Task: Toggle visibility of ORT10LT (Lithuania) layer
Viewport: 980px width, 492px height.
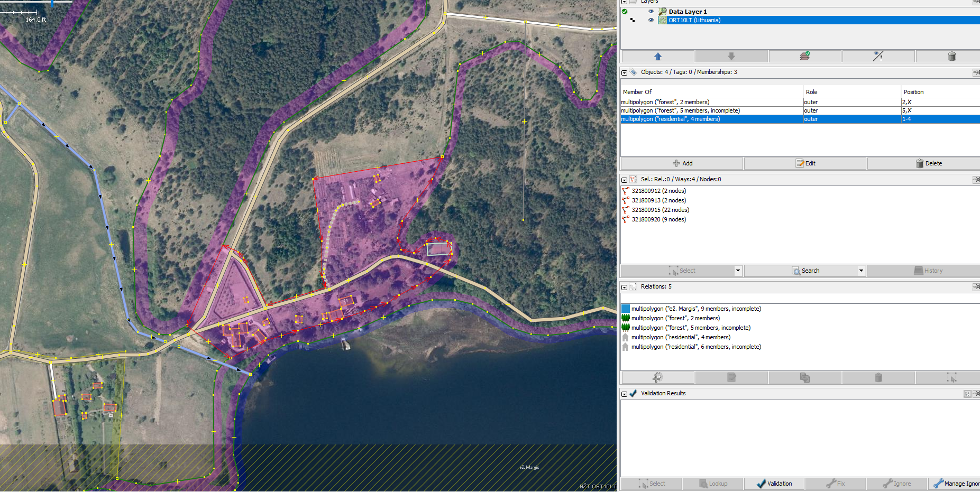Action: 651,20
